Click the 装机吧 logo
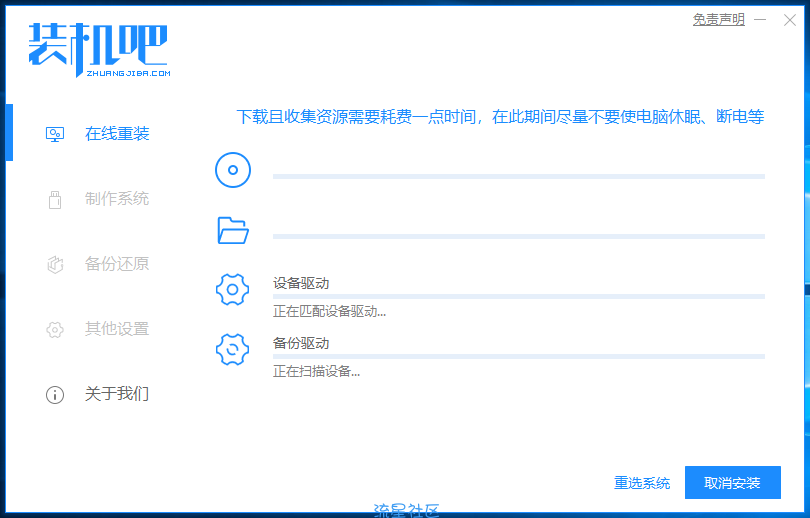 [99, 50]
